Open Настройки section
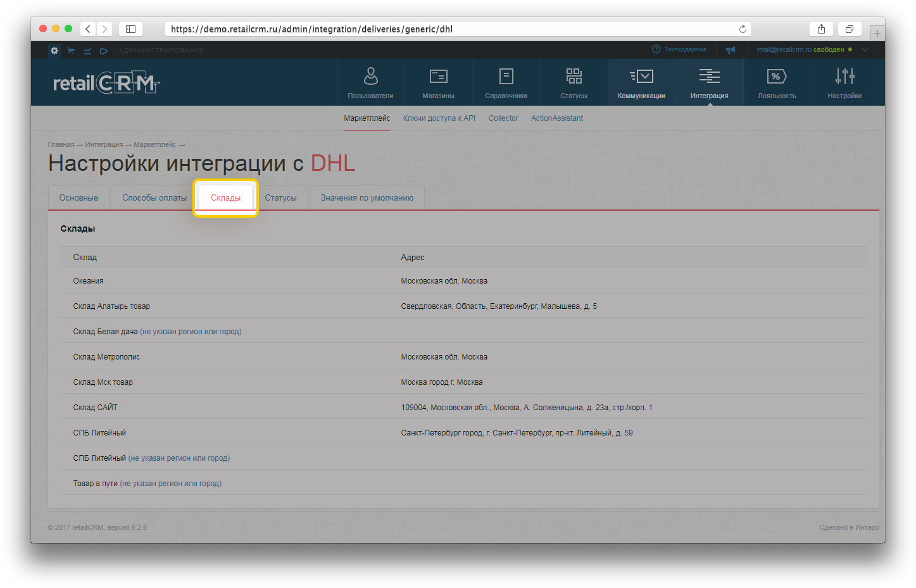The image size is (916, 588). click(844, 83)
